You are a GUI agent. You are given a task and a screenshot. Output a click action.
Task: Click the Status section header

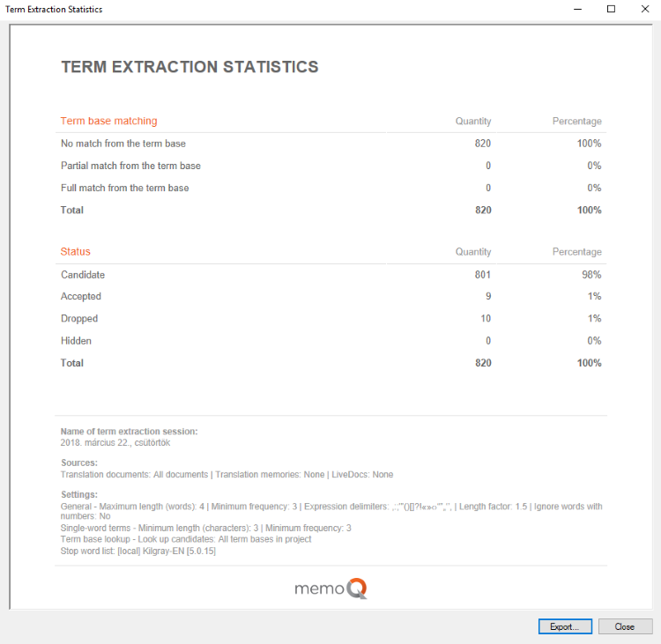[75, 252]
